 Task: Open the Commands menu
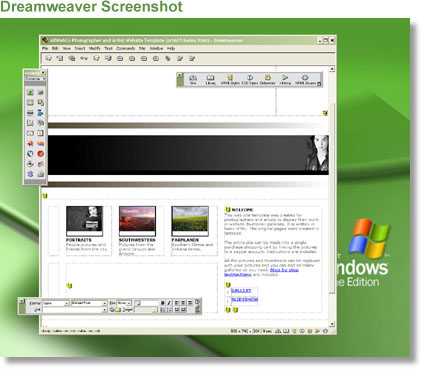click(125, 48)
